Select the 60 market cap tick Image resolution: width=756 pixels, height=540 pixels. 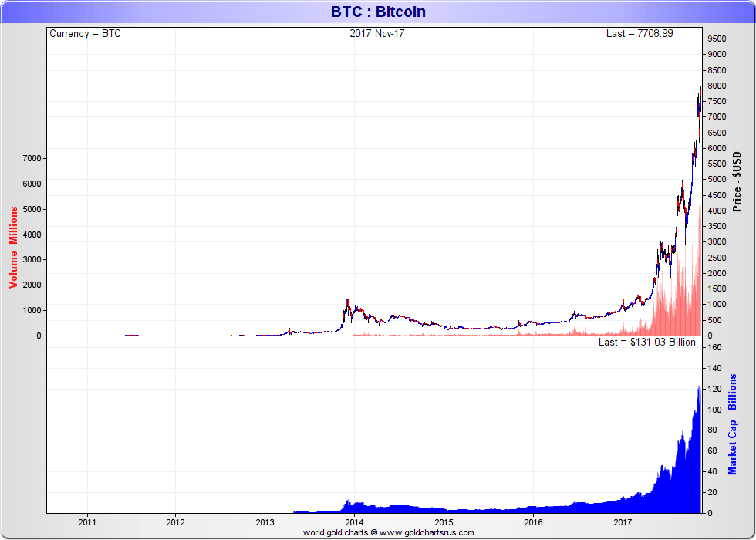[713, 451]
